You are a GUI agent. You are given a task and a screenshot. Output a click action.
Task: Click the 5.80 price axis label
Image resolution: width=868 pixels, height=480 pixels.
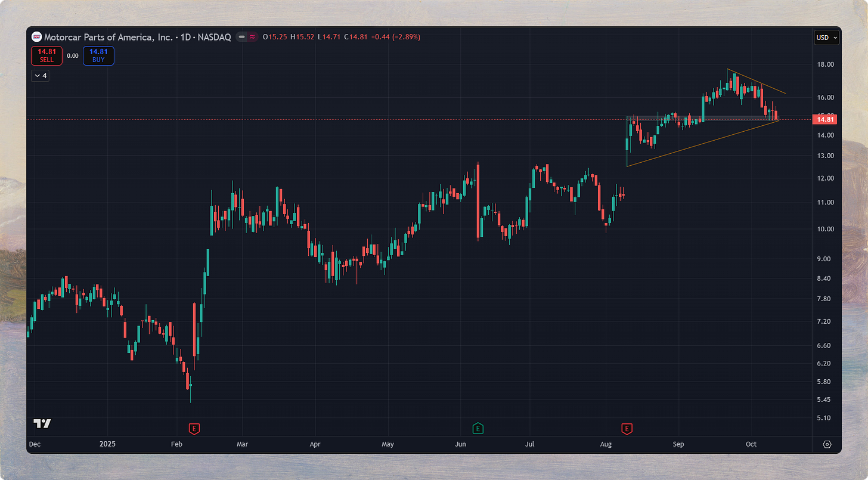(825, 382)
